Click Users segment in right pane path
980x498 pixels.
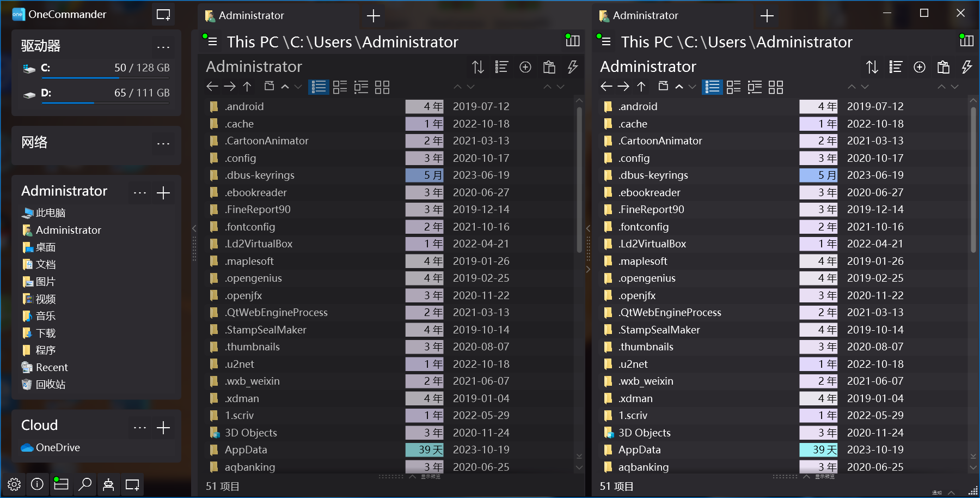click(727, 42)
